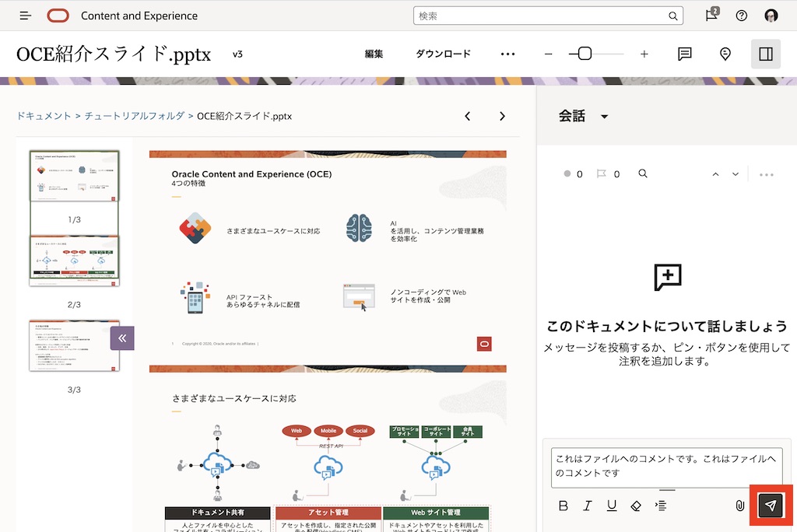Collapse the slide thumbnail sidebar with the chevron
The image size is (797, 532).
coord(122,338)
